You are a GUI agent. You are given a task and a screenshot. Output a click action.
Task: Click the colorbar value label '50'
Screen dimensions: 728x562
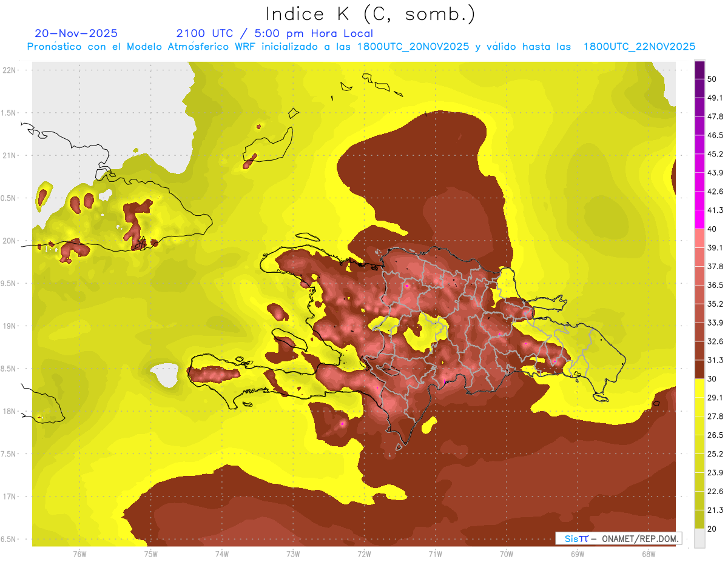click(x=713, y=79)
